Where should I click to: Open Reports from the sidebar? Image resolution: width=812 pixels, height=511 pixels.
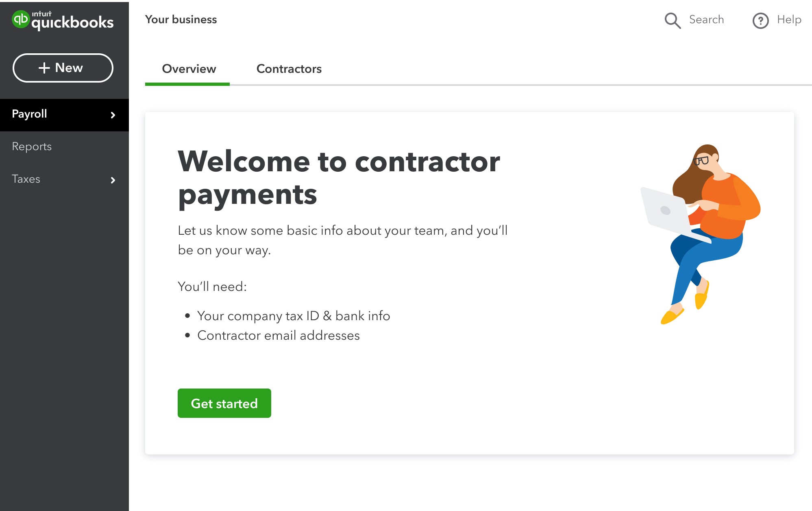click(32, 146)
